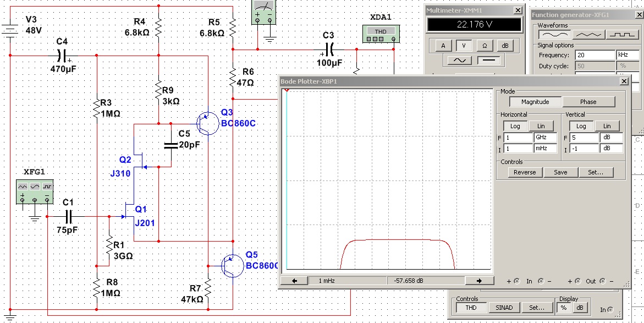
Task: Select THD in distortion analyzer controls
Action: 471,308
